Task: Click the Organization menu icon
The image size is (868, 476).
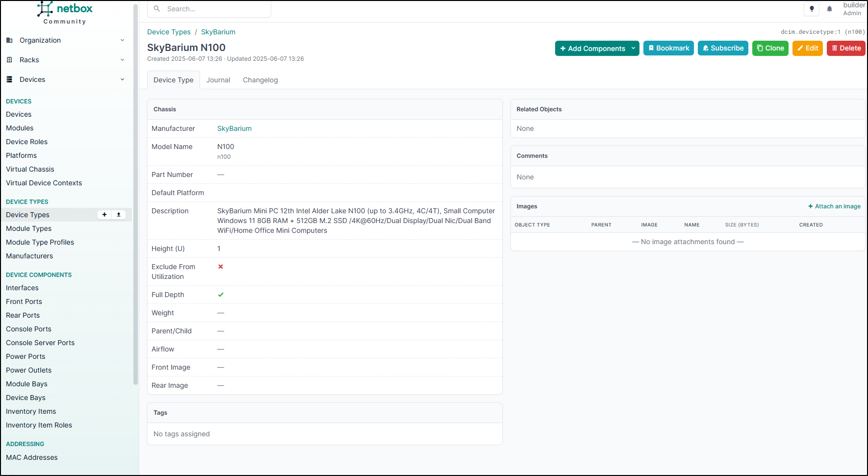Action: pos(9,40)
